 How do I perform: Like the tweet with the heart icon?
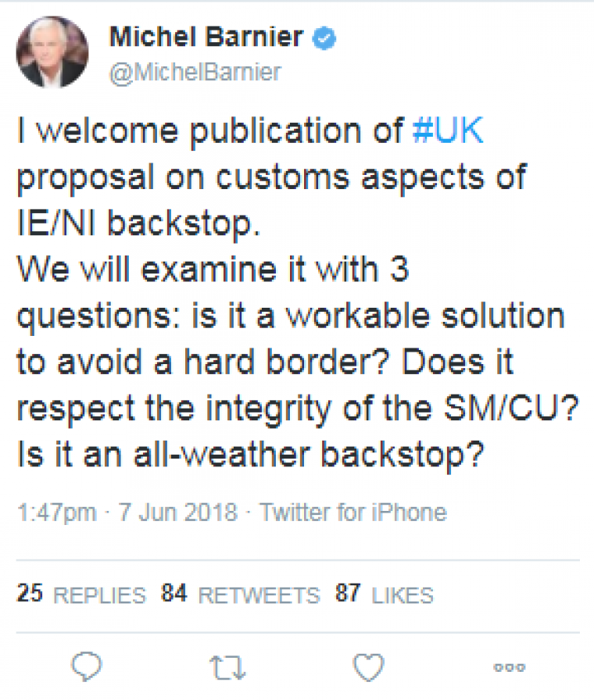[368, 668]
